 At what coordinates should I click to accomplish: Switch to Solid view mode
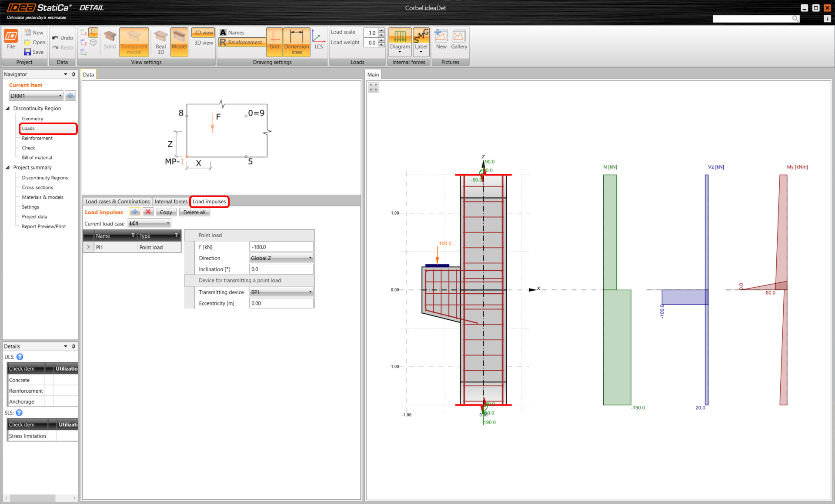(x=110, y=41)
